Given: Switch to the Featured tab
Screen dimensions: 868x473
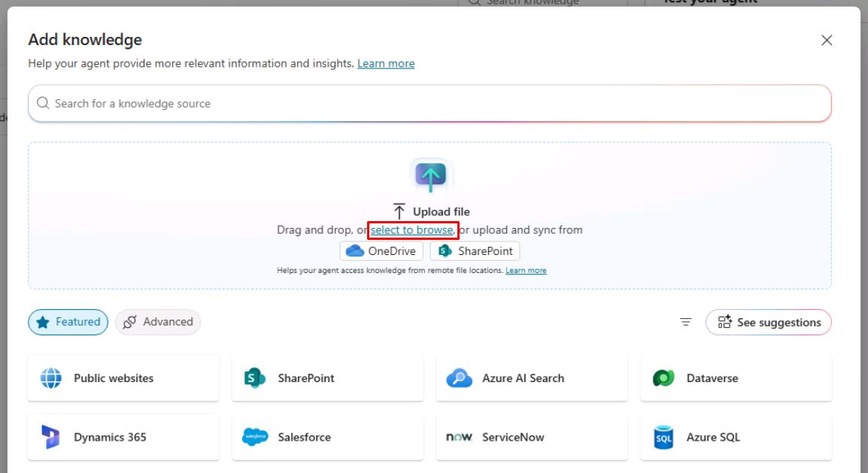Looking at the screenshot, I should 68,322.
